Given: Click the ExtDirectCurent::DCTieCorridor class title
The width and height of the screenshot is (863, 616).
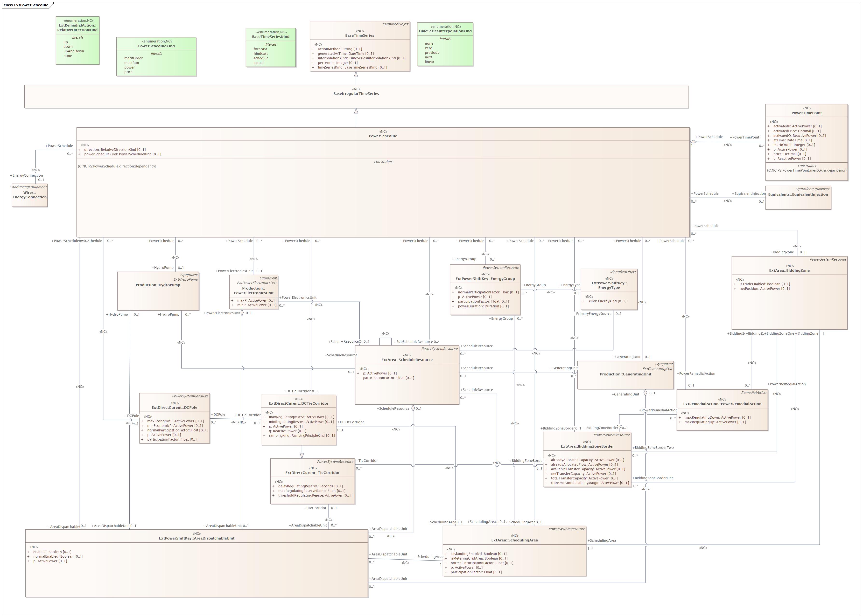Looking at the screenshot, I should point(299,404).
